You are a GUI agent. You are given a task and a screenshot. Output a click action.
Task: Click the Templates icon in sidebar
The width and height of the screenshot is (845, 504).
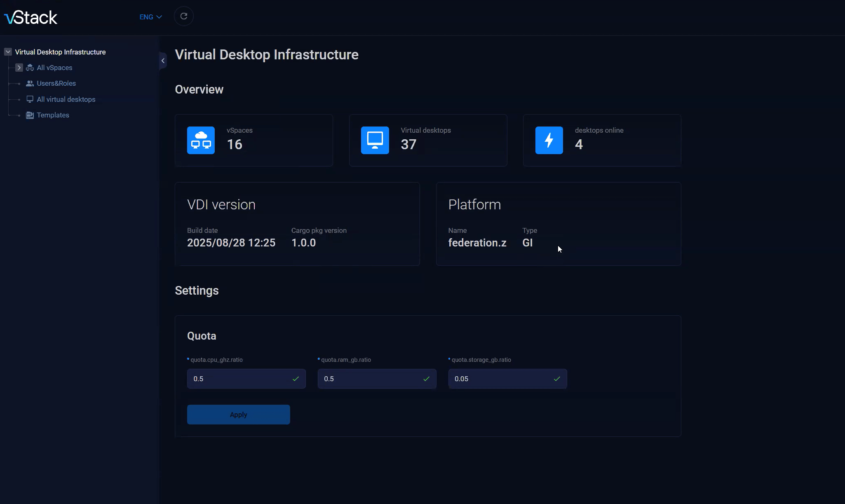coord(30,115)
